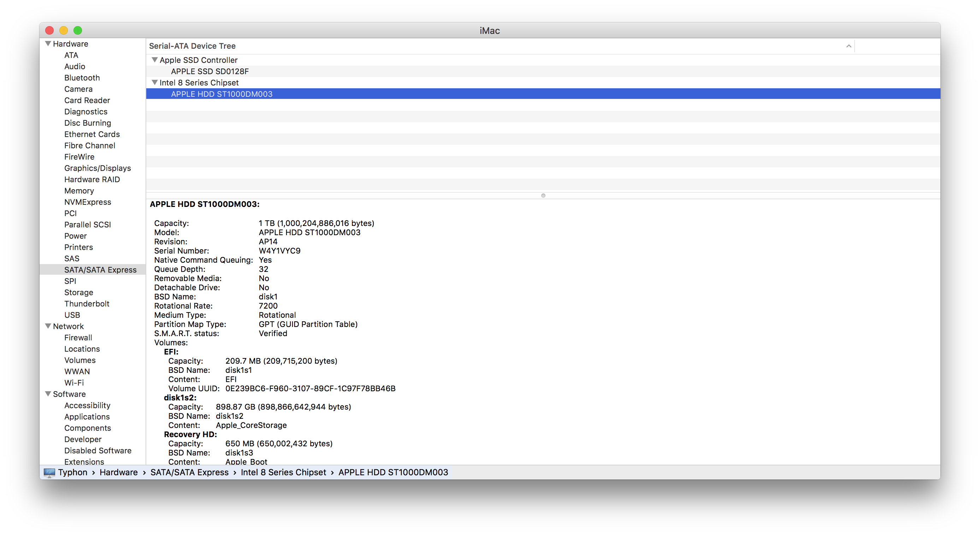Screen dimensions: 980x536
Task: Collapse the Apple SSD Controller tree
Action: [154, 60]
